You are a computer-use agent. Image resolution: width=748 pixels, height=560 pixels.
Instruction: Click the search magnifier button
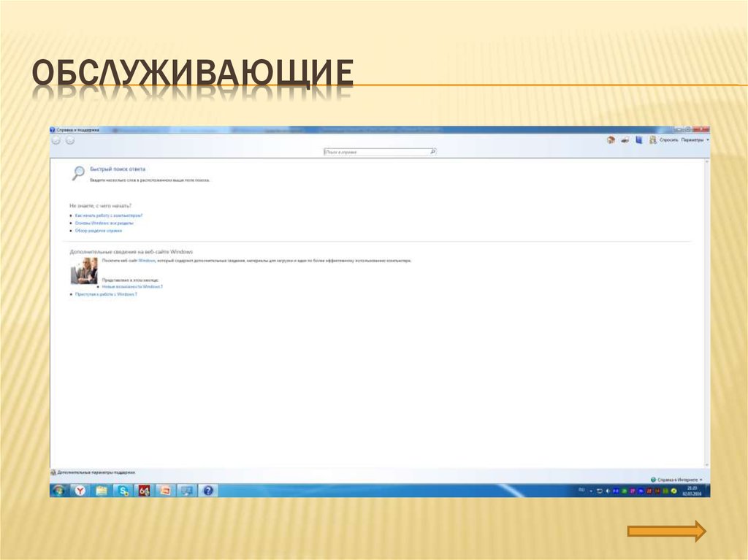(x=432, y=150)
